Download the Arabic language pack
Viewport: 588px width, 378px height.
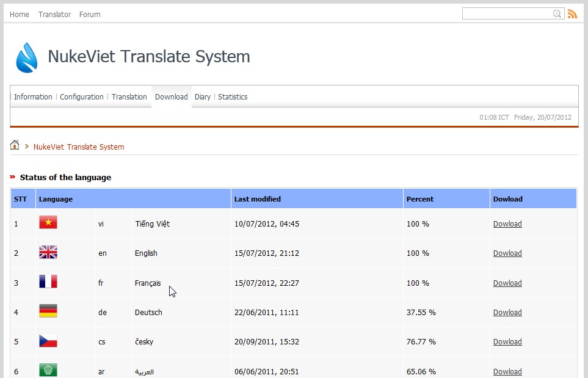(x=507, y=372)
